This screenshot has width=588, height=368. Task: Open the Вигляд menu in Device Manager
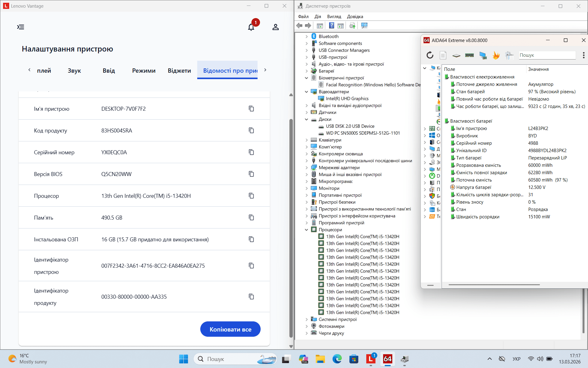point(334,17)
